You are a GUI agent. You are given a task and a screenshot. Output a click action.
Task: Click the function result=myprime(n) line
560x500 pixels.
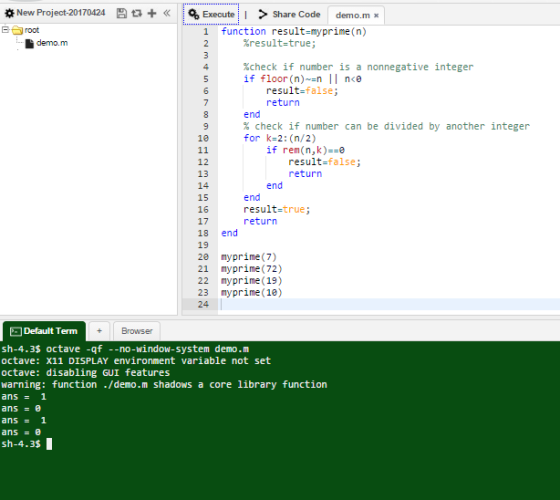(x=294, y=31)
